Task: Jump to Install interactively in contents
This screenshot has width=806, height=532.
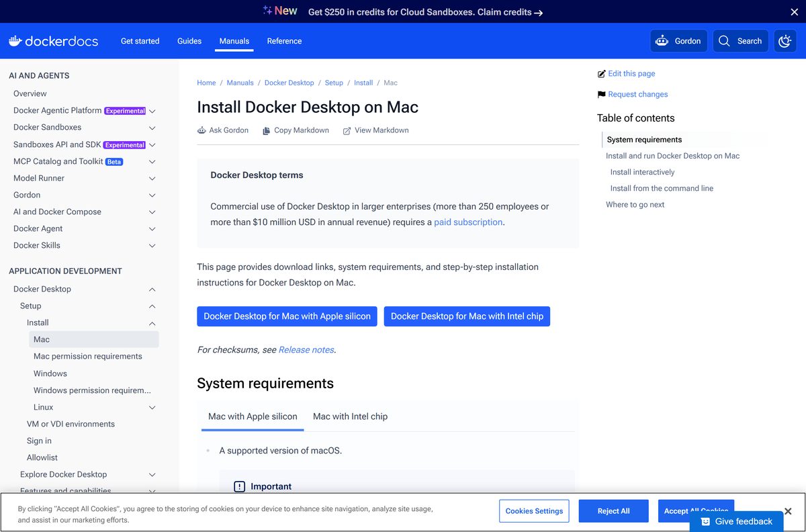Action: (642, 172)
